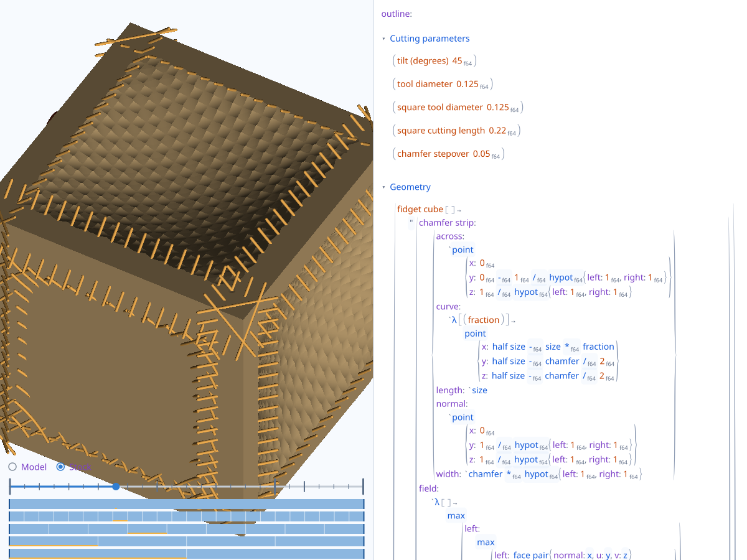Click second-row timeline segment with orange underline
The image size is (747, 560).
(x=121, y=516)
